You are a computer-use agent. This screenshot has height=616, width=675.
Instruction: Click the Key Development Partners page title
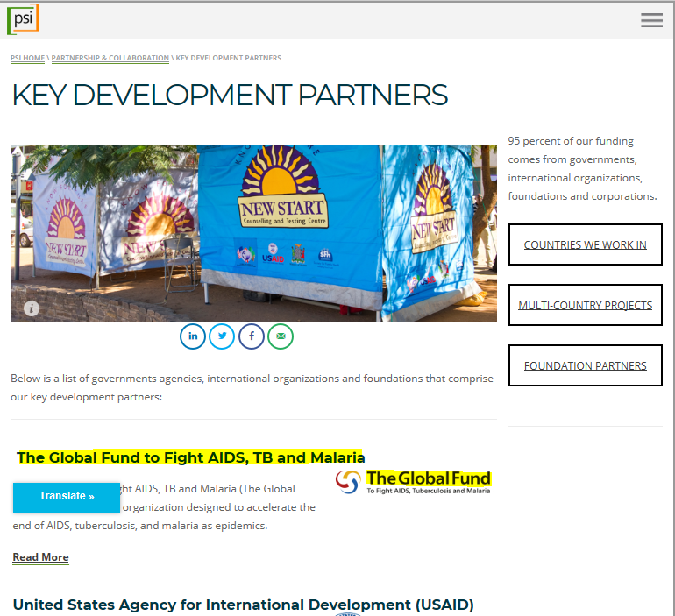pos(230,95)
